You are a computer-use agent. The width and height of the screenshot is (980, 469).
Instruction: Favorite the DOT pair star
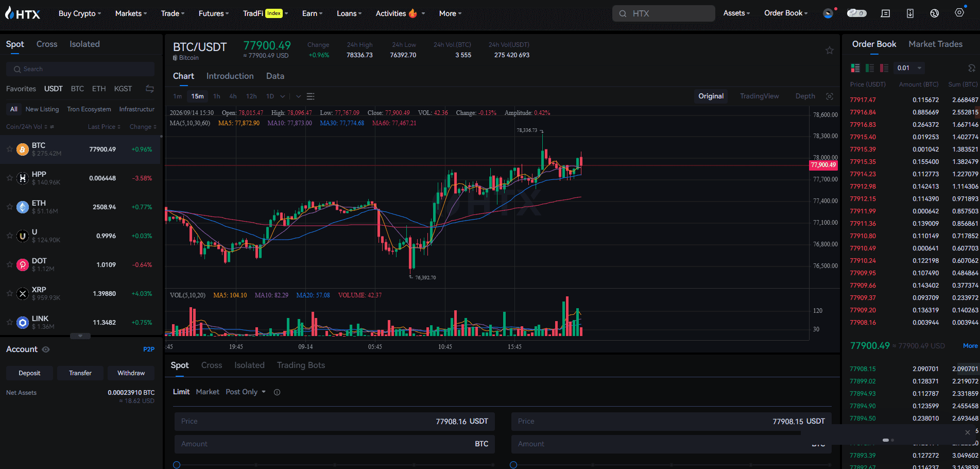pyautogui.click(x=9, y=264)
